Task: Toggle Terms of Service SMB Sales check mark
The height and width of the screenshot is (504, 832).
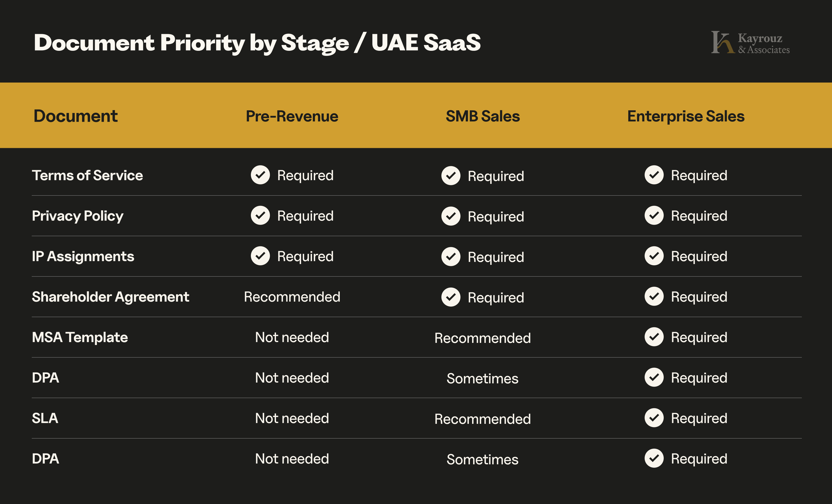Action: click(x=450, y=175)
